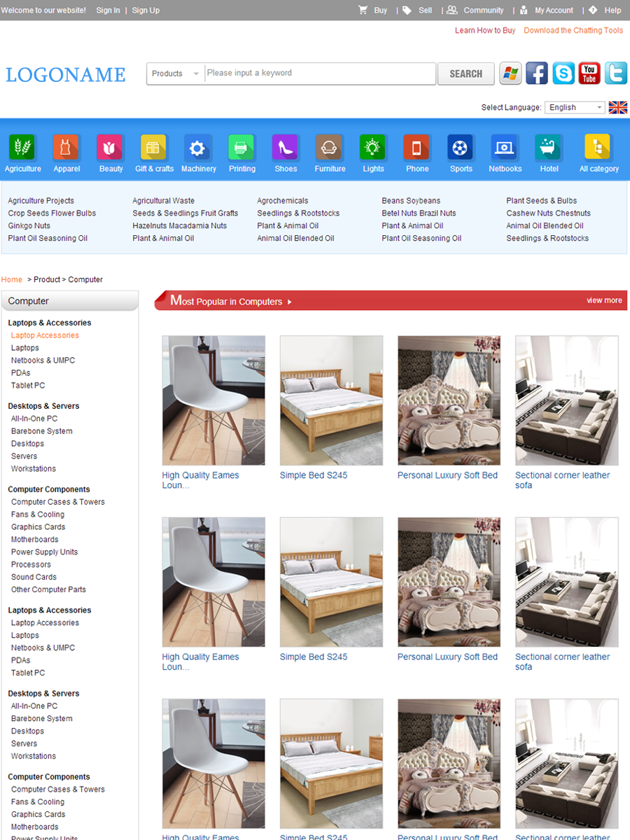This screenshot has width=630, height=840.
Task: Click first Workstations sidebar entry
Action: tap(33, 469)
